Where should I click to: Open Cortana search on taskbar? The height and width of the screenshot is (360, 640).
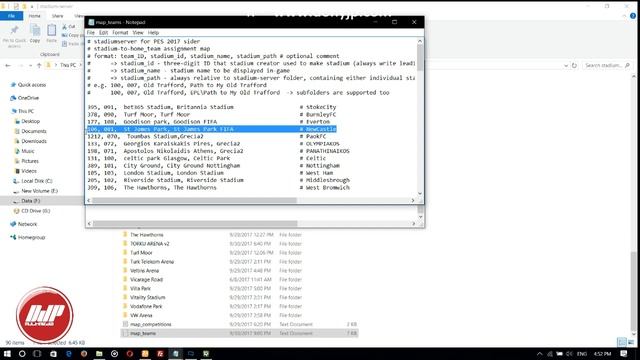22,354
